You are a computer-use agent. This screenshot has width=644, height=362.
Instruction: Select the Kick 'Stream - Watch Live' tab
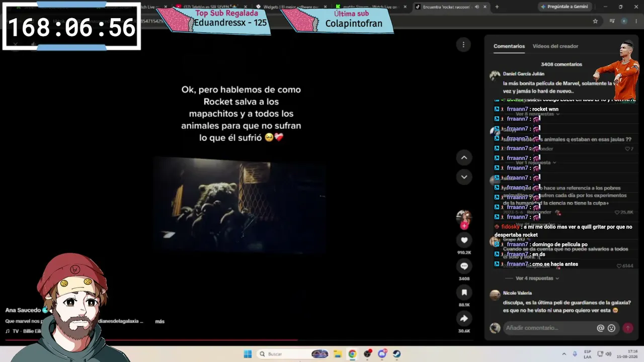coord(370,7)
